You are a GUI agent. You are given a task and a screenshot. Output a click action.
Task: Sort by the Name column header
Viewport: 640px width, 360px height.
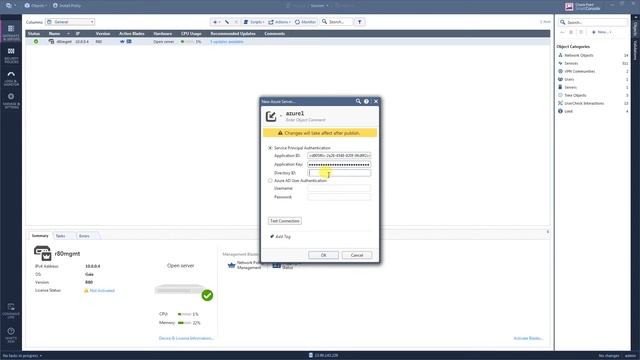coord(54,33)
